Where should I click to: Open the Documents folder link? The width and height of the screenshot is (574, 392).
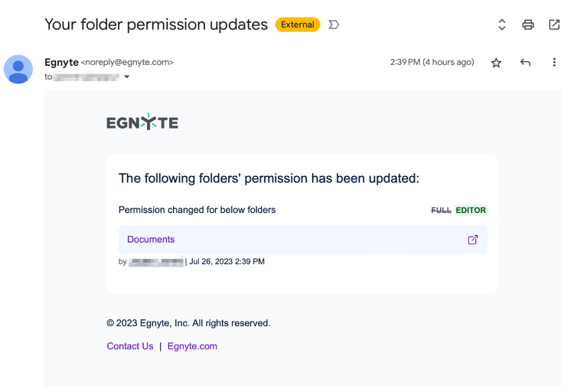click(151, 239)
